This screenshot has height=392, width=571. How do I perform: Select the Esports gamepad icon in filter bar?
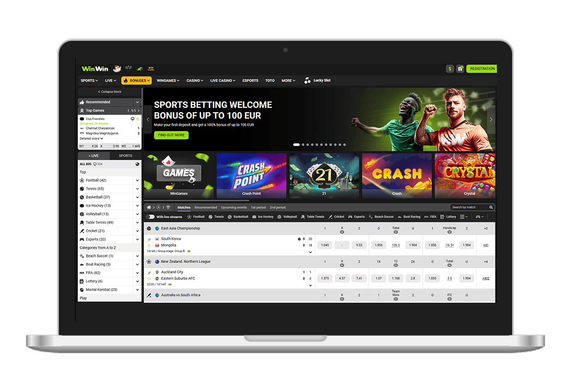pyautogui.click(x=350, y=217)
